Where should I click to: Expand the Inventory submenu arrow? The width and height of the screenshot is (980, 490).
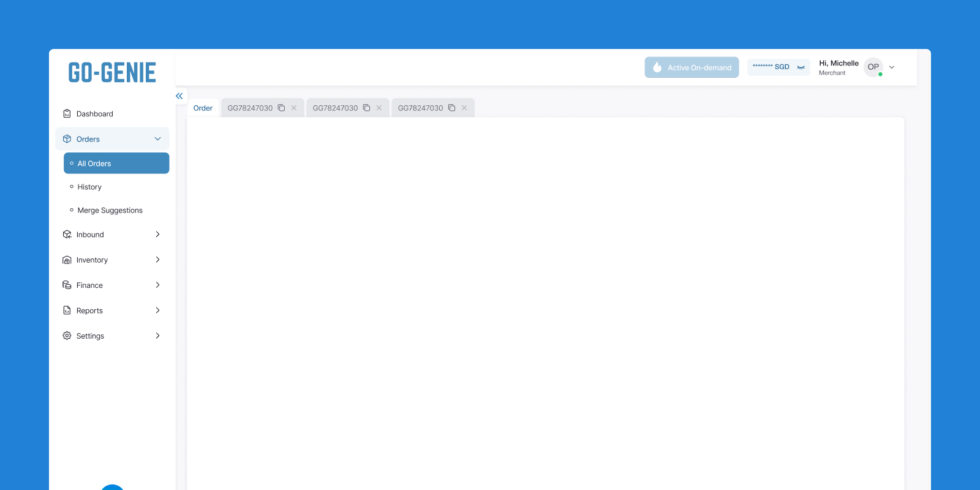point(157,260)
